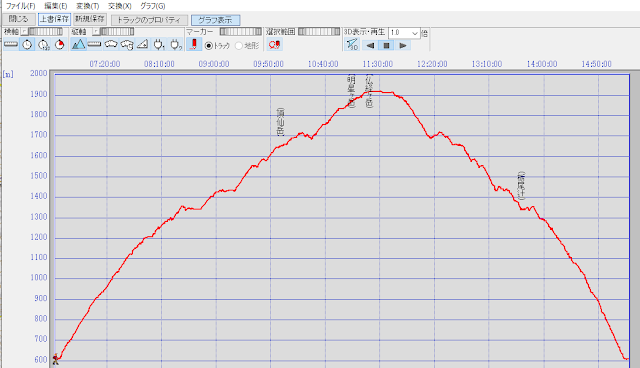Select the plug icon numbered 1

point(159,44)
